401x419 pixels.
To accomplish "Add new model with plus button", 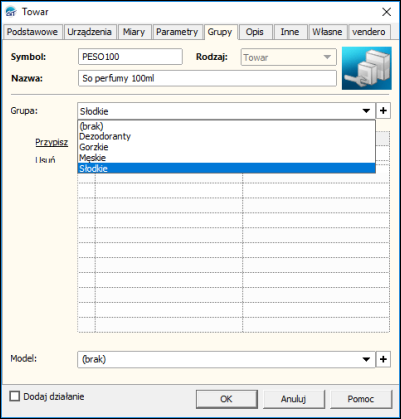I will click(x=383, y=359).
